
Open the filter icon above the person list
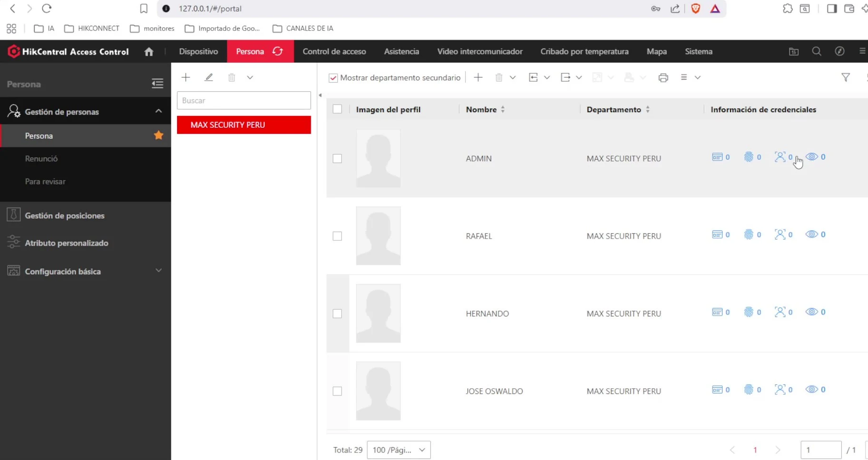[846, 77]
